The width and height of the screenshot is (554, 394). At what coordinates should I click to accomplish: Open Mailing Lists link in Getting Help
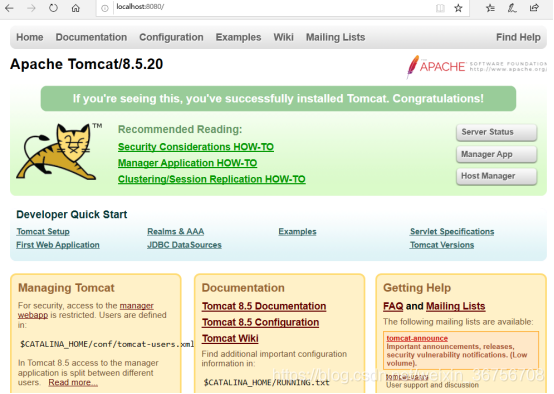[x=455, y=306]
